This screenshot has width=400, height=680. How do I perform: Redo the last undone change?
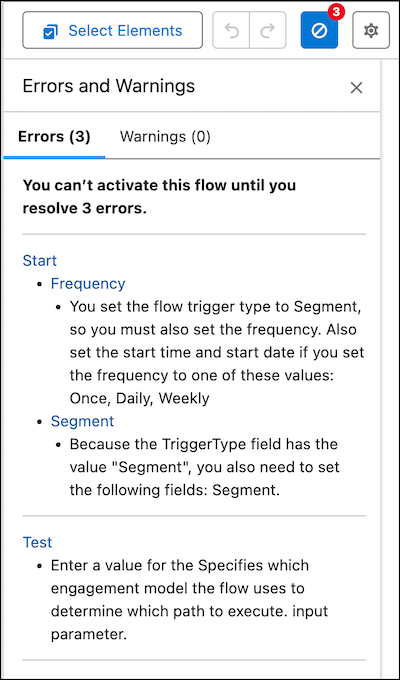(268, 30)
